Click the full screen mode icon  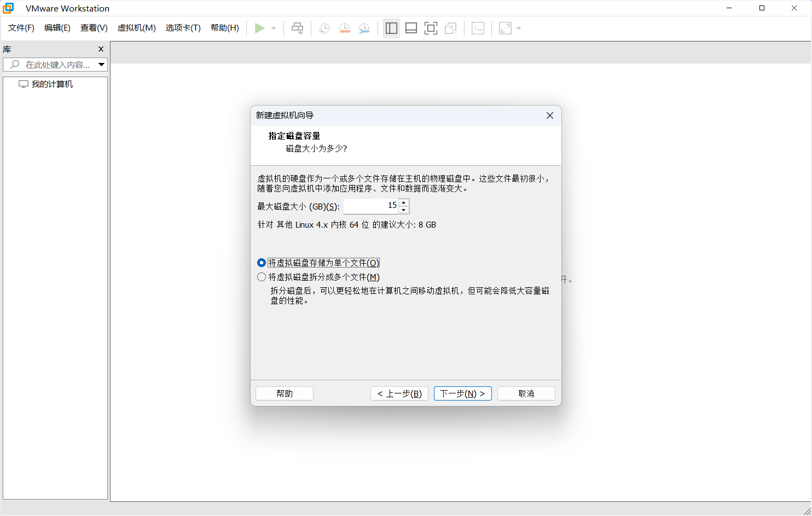431,28
